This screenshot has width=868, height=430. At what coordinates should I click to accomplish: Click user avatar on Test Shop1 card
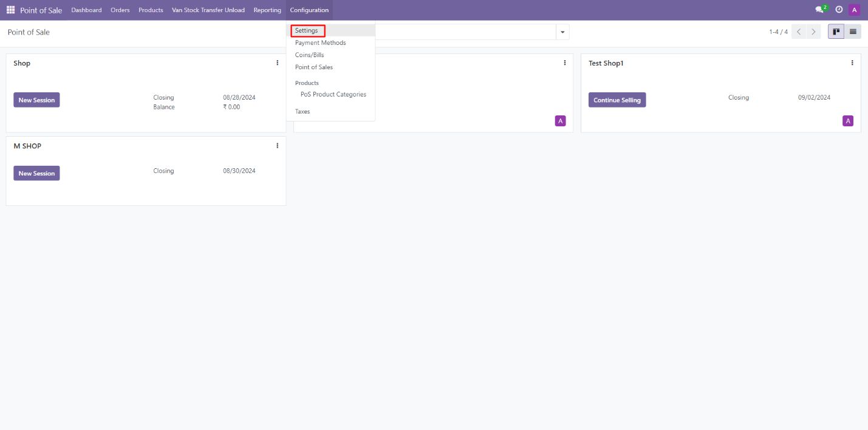(847, 121)
